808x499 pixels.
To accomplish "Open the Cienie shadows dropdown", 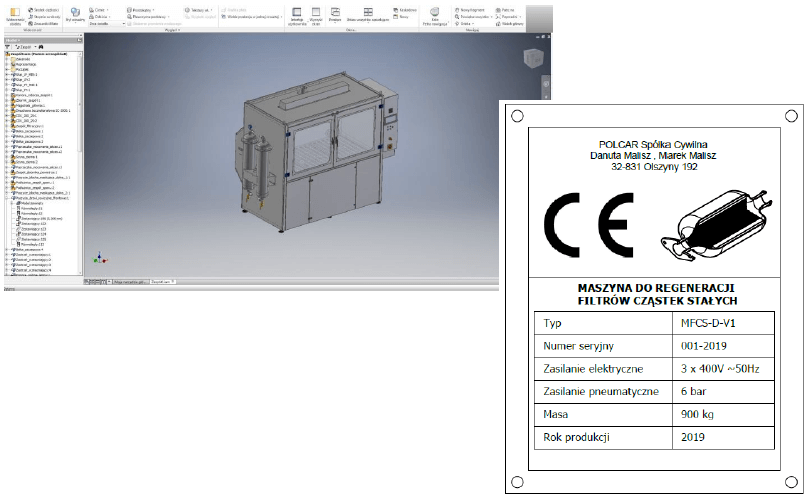I will 98,10.
